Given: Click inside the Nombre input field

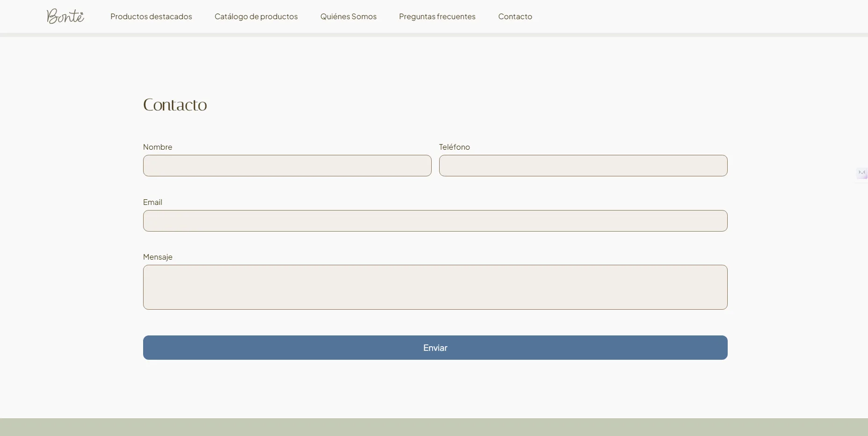Looking at the screenshot, I should point(287,166).
